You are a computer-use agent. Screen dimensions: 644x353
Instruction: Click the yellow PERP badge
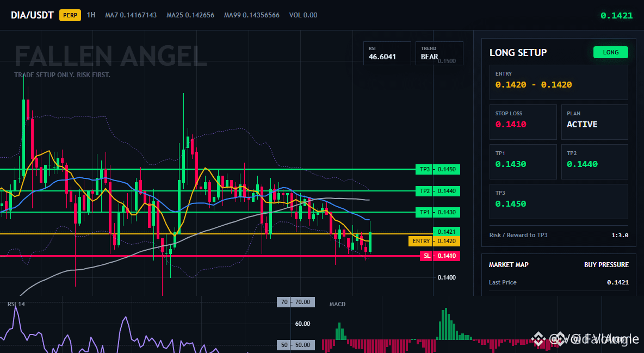pos(70,15)
